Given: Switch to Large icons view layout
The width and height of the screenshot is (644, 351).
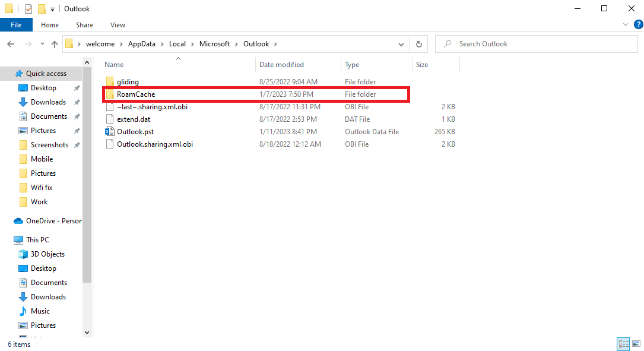Looking at the screenshot, I should point(636,344).
